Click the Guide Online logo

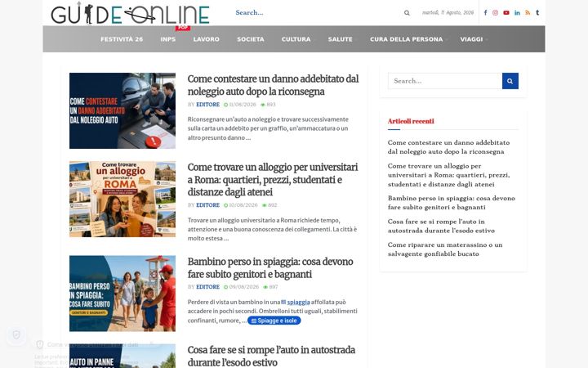point(130,14)
